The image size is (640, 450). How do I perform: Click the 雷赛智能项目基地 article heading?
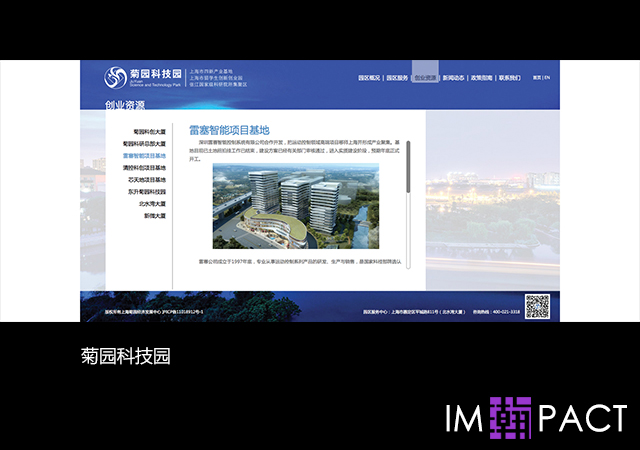coord(229,130)
